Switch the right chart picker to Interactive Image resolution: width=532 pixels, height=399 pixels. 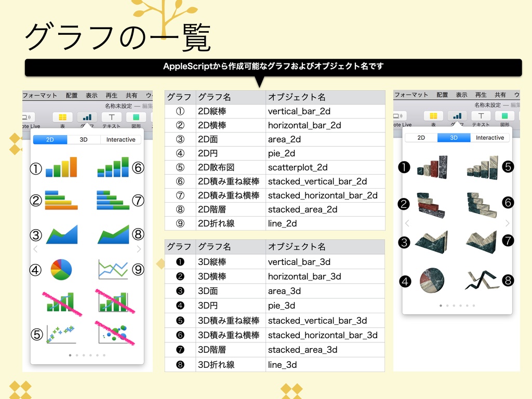(489, 137)
